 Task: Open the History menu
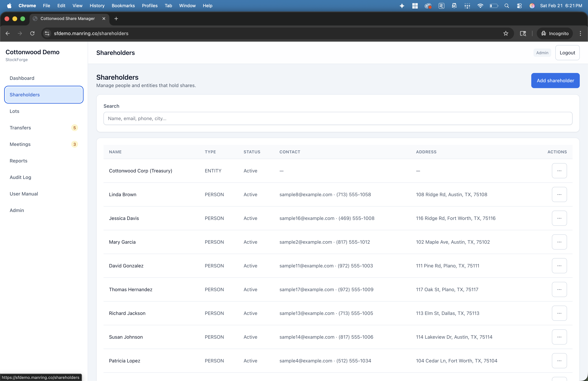point(97,6)
